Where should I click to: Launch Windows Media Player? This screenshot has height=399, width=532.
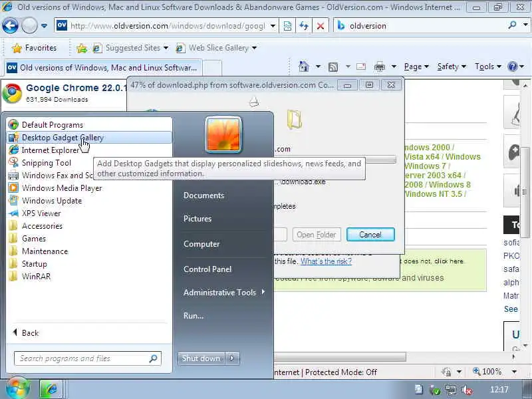click(89, 188)
